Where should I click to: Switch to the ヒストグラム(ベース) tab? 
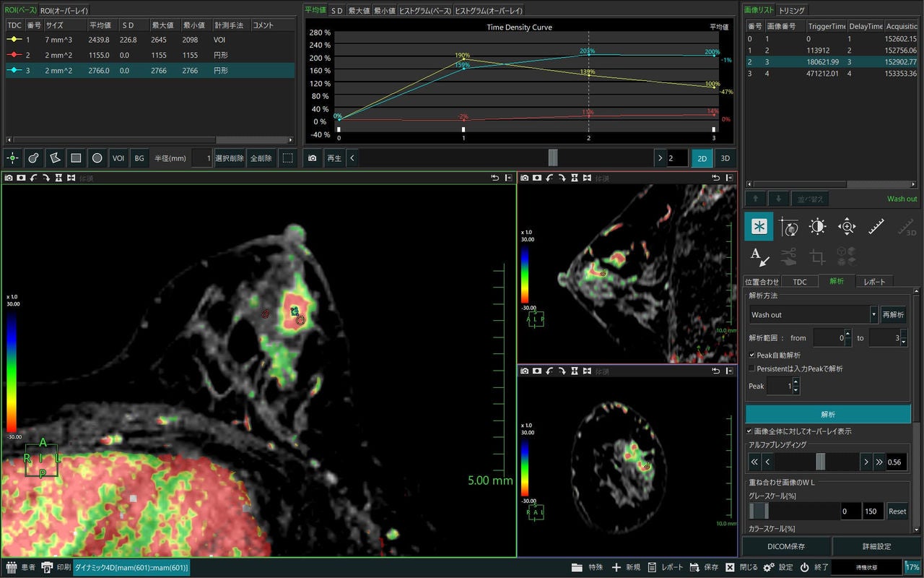pos(424,11)
